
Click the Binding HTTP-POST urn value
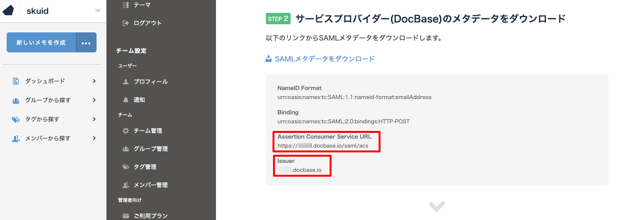click(x=343, y=121)
